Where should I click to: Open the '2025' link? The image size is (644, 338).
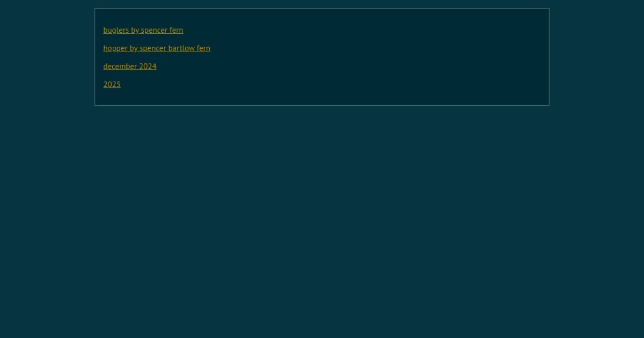112,85
